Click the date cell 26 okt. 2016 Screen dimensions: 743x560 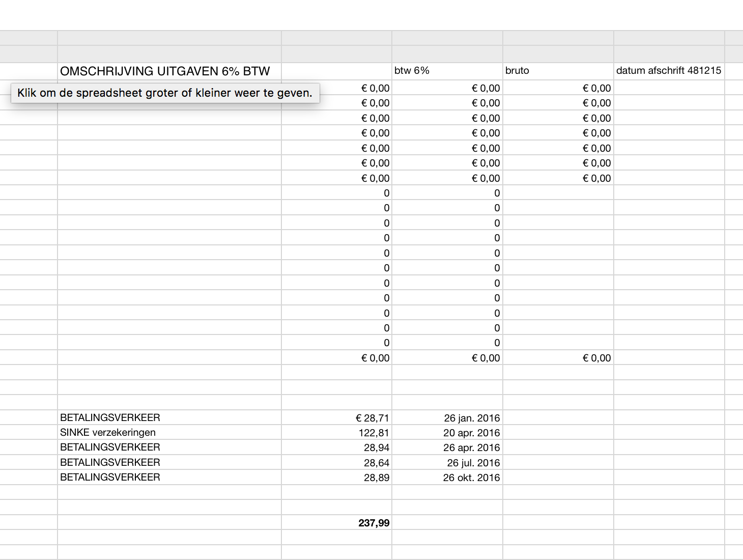pos(447,477)
